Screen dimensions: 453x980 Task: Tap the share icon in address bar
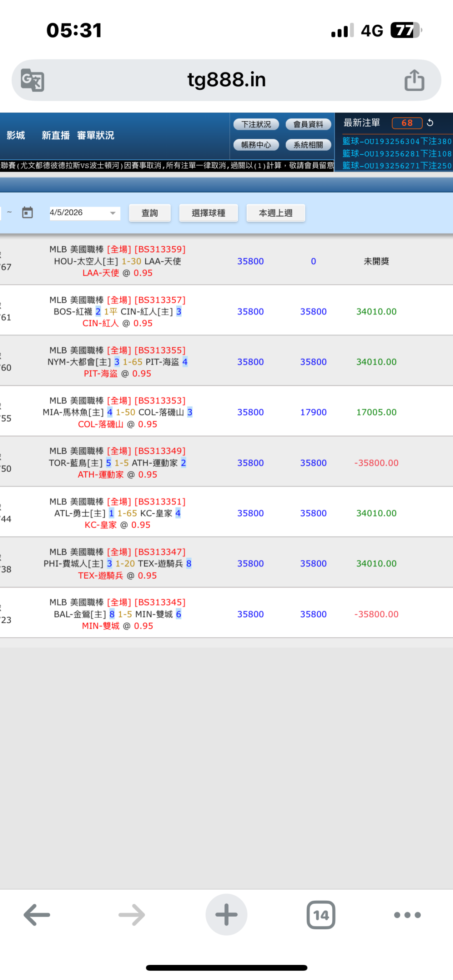pyautogui.click(x=414, y=80)
